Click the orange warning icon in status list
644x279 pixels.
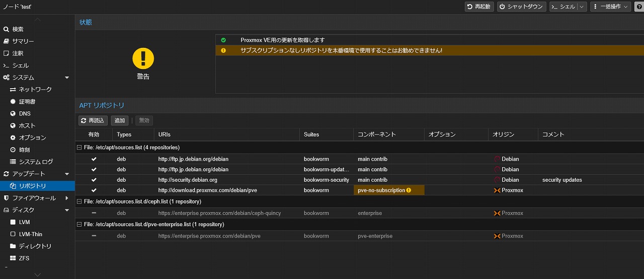point(223,50)
